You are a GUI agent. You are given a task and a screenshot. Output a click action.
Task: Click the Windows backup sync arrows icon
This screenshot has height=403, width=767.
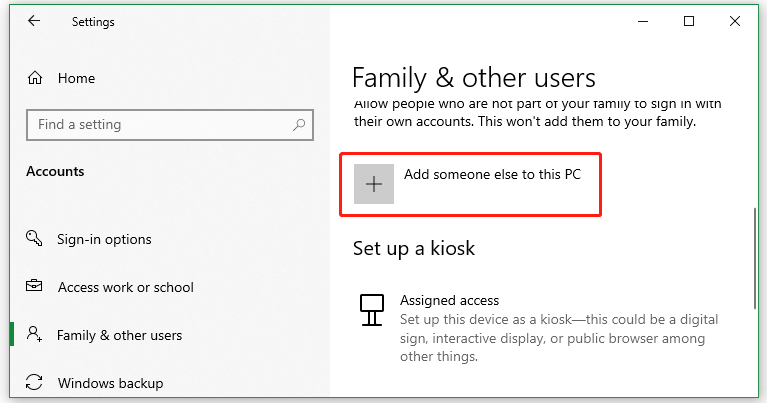[x=35, y=383]
